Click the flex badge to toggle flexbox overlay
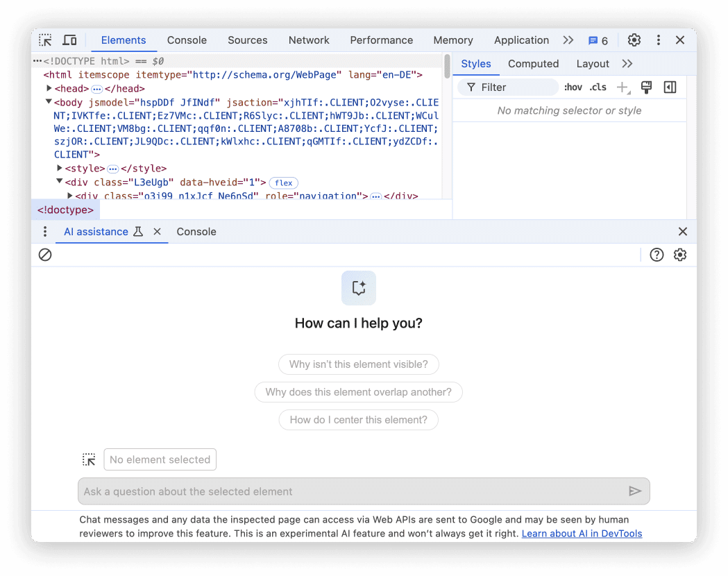Image resolution: width=728 pixels, height=576 pixels. point(283,183)
